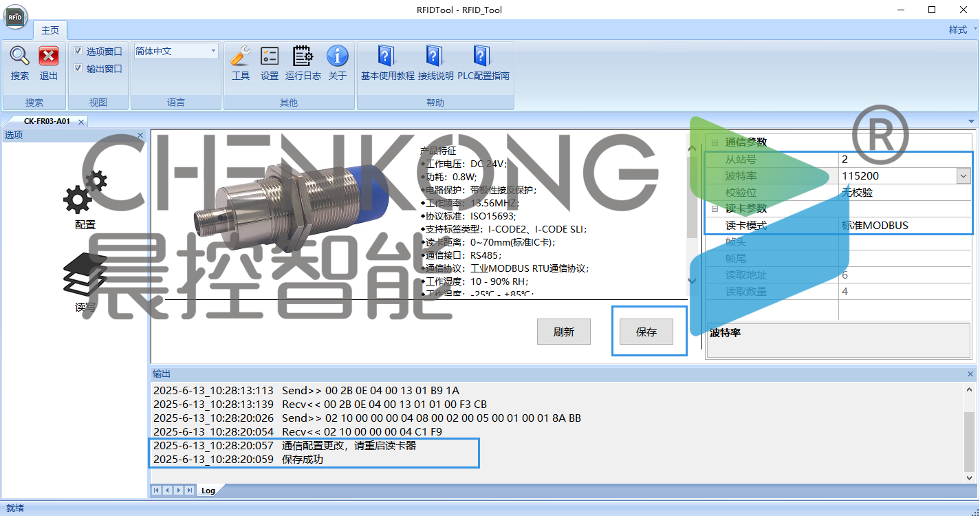Go to first log tab navigation arrow

pyautogui.click(x=156, y=490)
